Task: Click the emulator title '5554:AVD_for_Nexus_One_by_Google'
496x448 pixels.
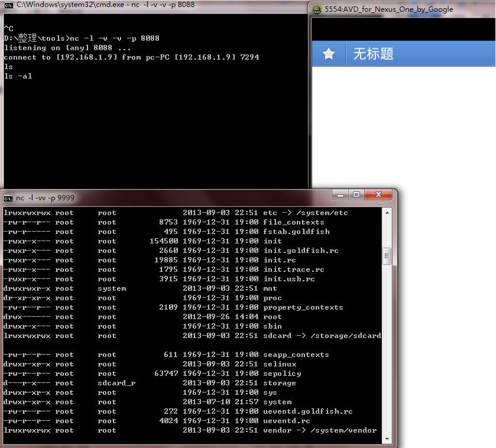Action: (389, 9)
